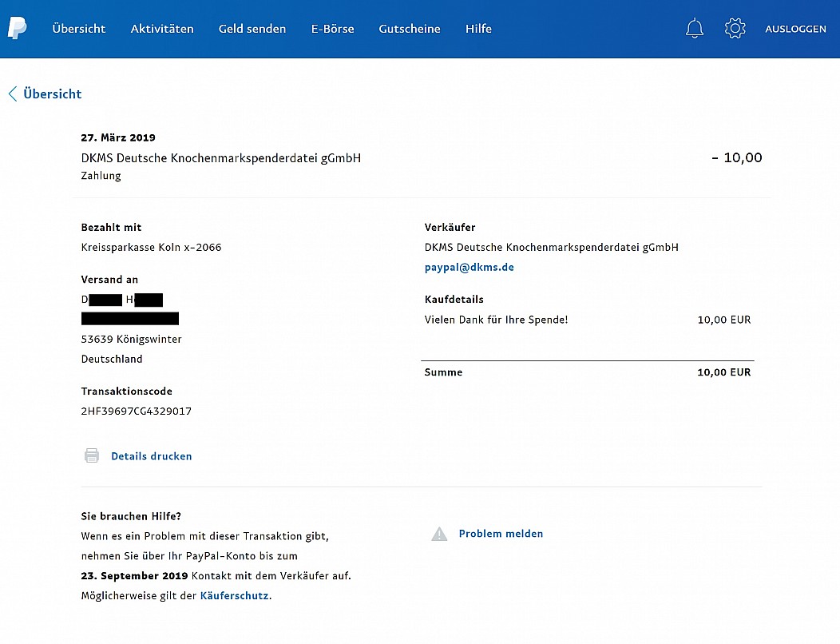Open the Gutscheine menu item
Screen dimensions: 840x644
(x=410, y=29)
